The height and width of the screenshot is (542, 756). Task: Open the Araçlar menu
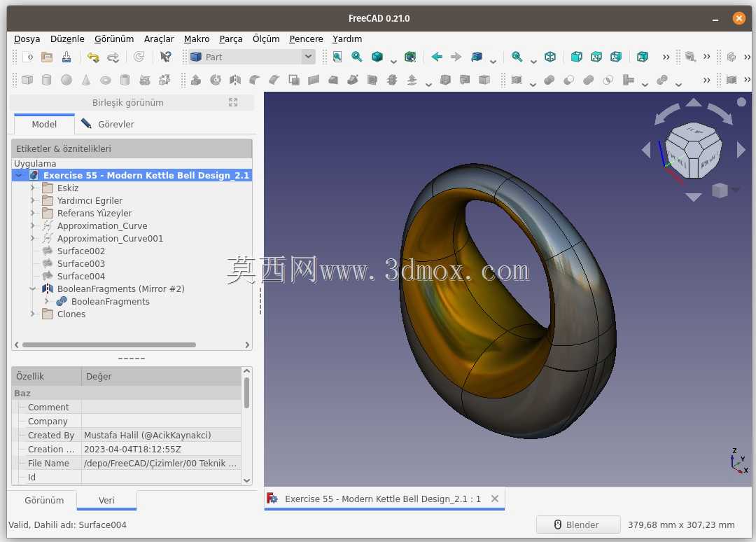click(x=159, y=39)
